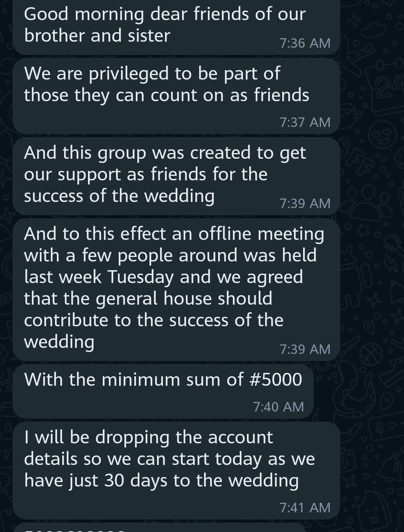Click the 7:36 AM timestamp

(x=305, y=43)
